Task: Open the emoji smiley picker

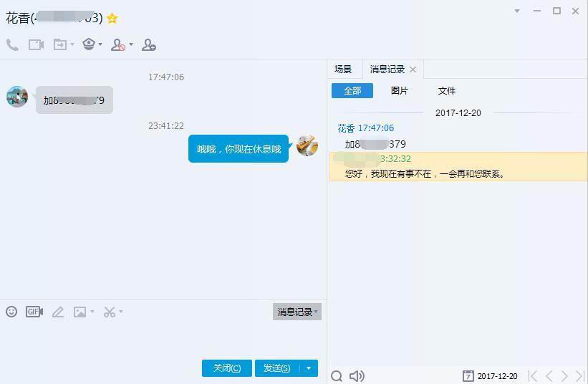Action: pyautogui.click(x=11, y=312)
